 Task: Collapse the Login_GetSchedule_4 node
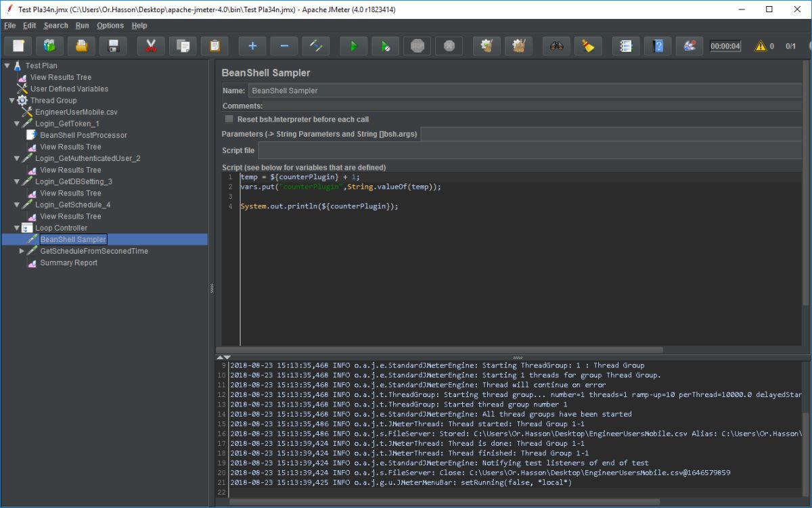[17, 204]
